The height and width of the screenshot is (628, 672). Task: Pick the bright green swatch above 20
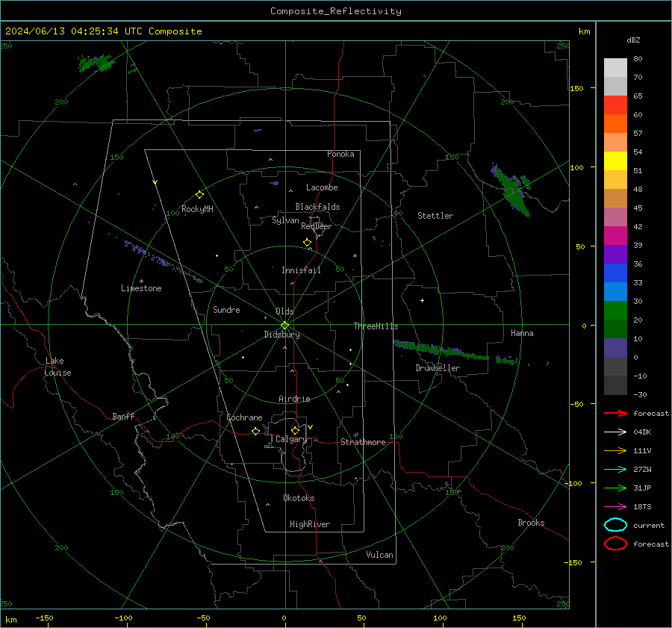pos(615,310)
